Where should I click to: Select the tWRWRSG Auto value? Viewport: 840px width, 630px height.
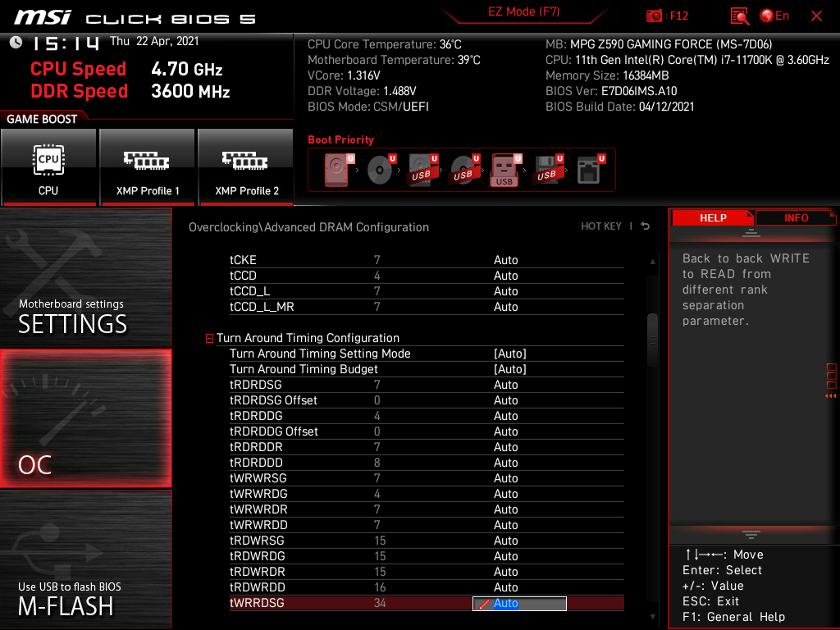pos(505,478)
